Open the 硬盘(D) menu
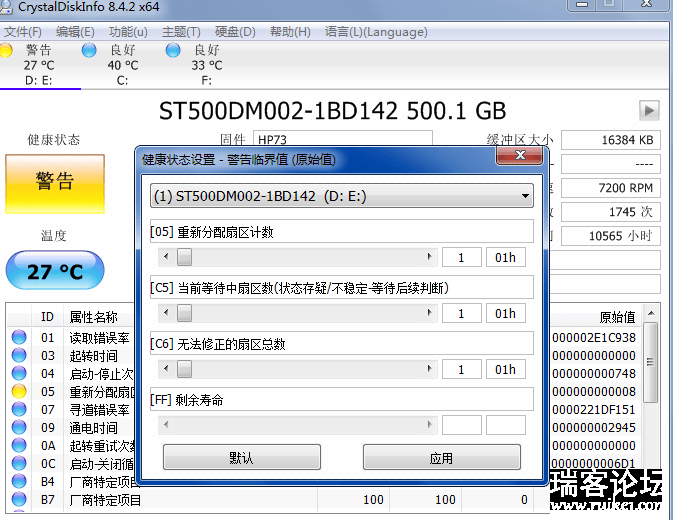The width and height of the screenshot is (673, 520). pyautogui.click(x=235, y=32)
